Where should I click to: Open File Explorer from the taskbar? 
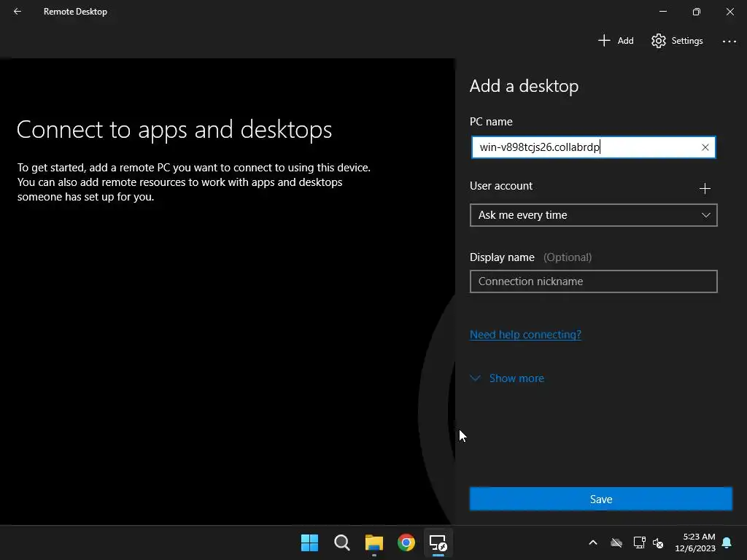374,542
